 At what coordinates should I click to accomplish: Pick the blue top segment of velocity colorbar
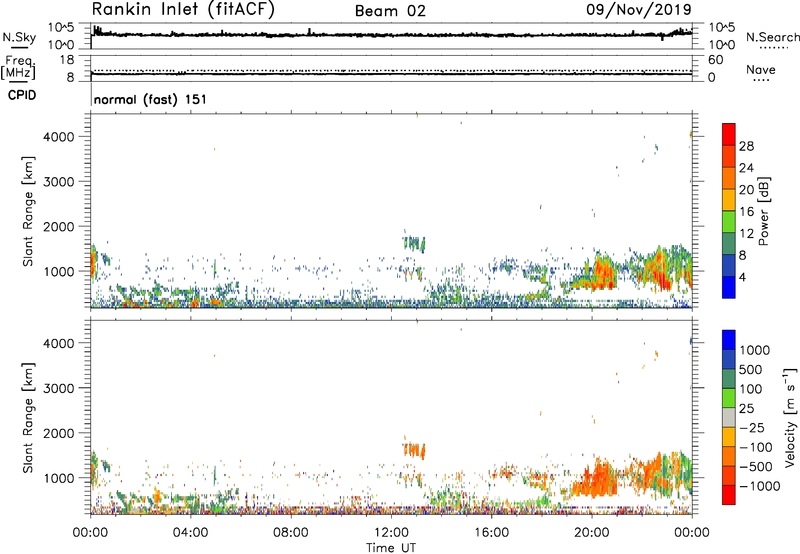click(729, 340)
